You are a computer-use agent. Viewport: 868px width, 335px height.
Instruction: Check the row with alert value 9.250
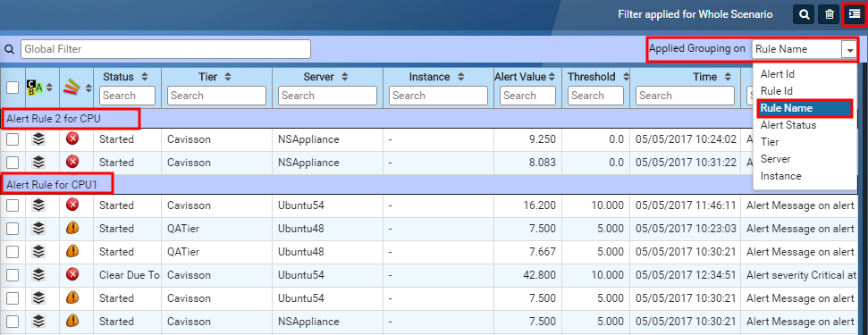pyautogui.click(x=13, y=139)
